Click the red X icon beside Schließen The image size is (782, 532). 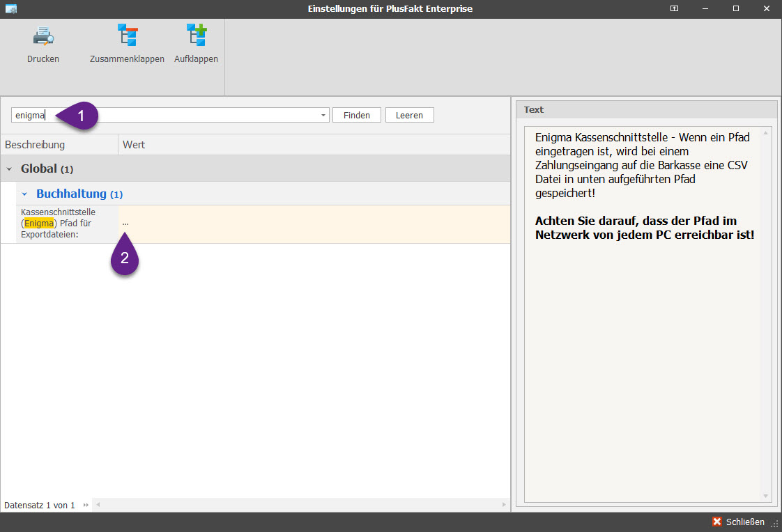point(716,522)
